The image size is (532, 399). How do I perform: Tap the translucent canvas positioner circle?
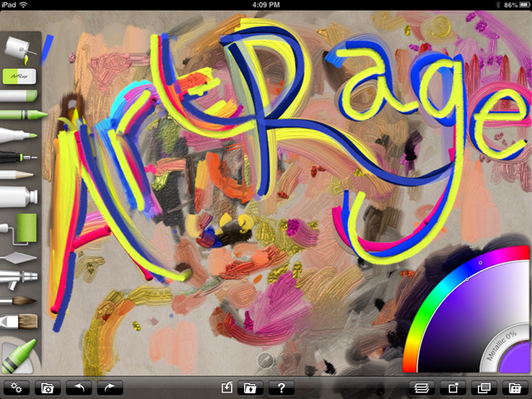click(265, 360)
